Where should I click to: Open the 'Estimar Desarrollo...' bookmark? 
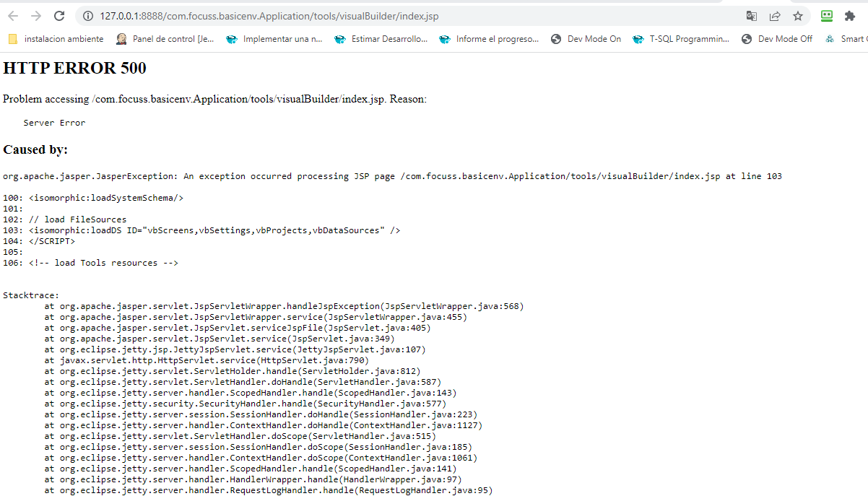pyautogui.click(x=381, y=39)
